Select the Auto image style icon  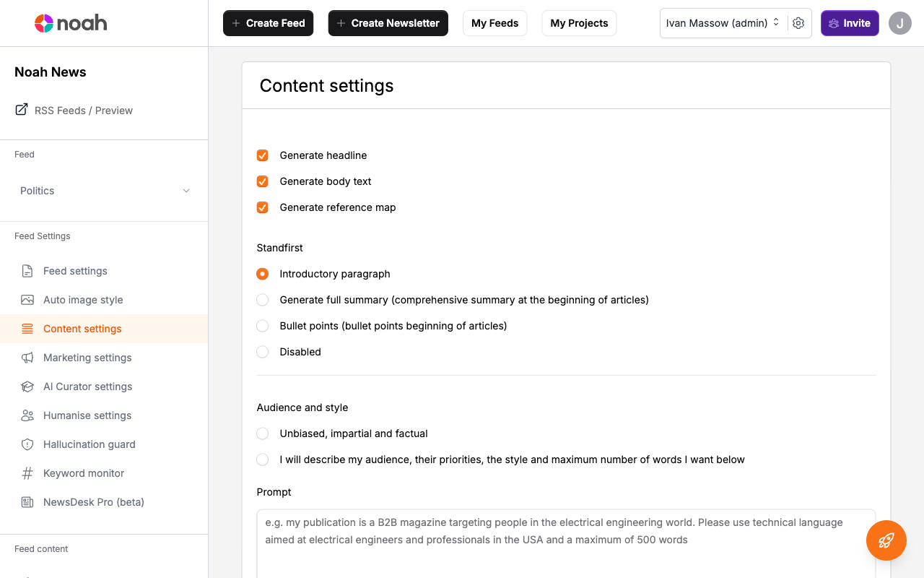27,300
